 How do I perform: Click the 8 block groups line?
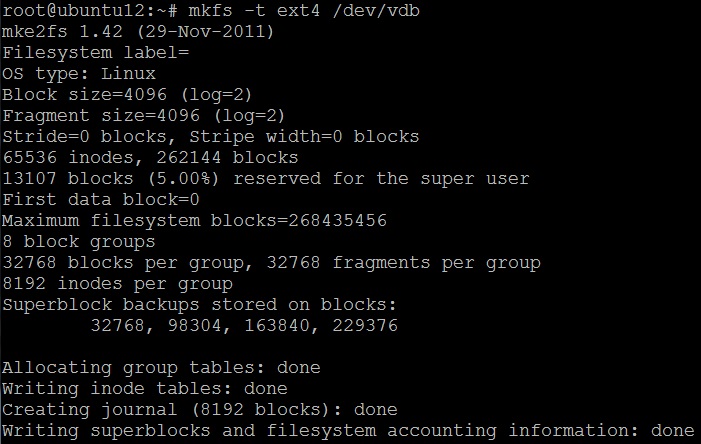78,242
